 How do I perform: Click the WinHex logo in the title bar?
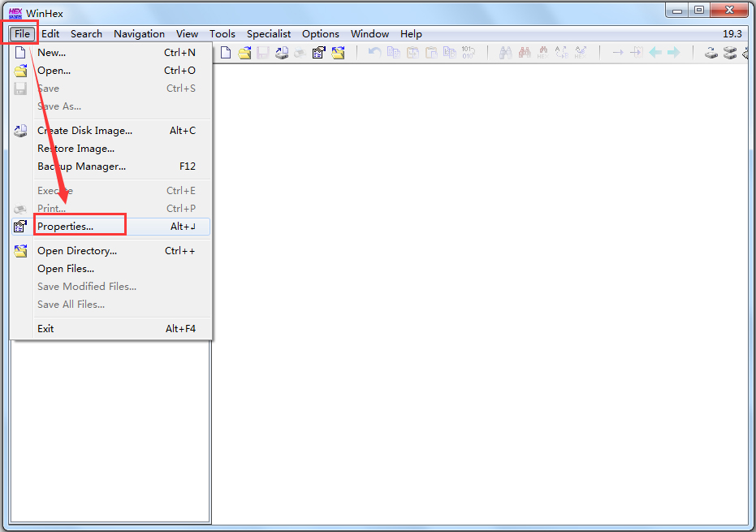tap(15, 13)
